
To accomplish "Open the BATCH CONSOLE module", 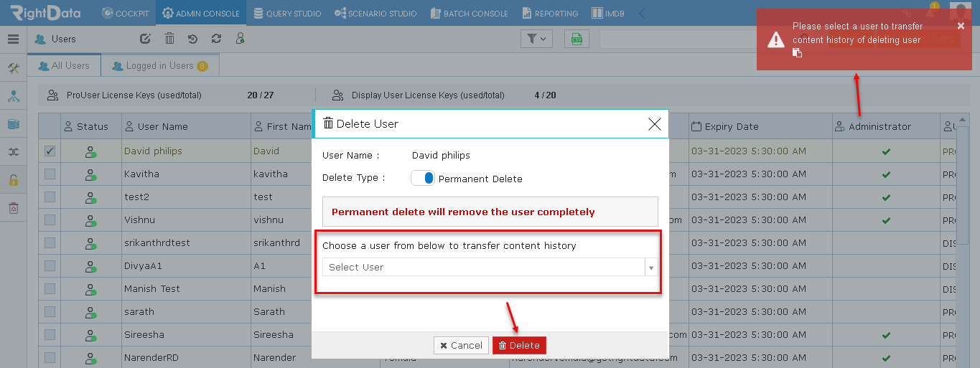I will pos(469,13).
